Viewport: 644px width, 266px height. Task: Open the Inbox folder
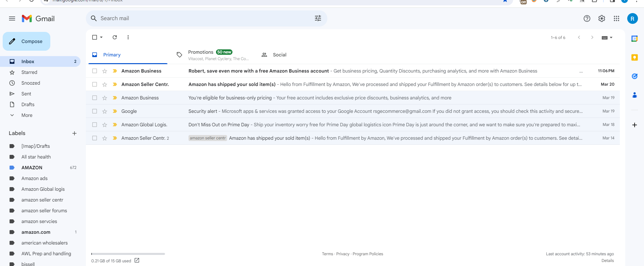click(x=40, y=61)
